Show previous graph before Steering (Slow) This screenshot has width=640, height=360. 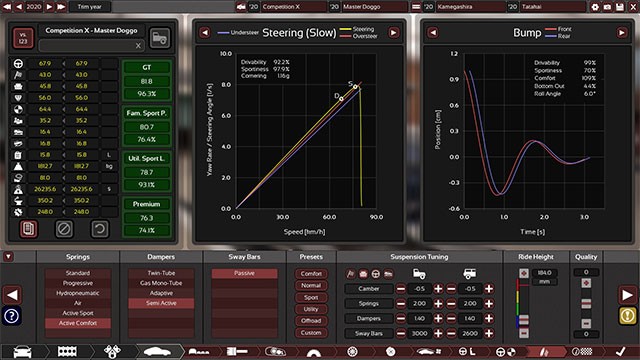[x=205, y=33]
